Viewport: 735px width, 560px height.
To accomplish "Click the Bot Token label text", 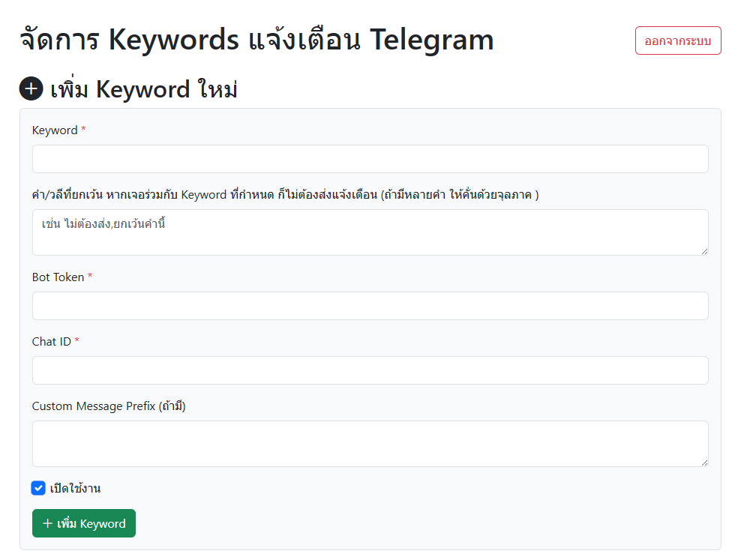I will (58, 277).
